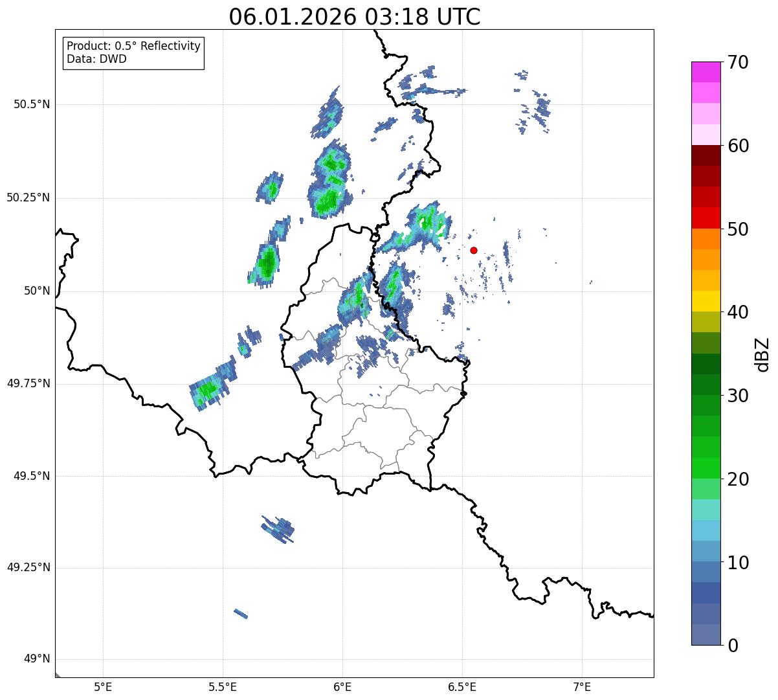This screenshot has width=778, height=700.
Task: Click the bright red band just above 50 dBZ
Action: (x=706, y=218)
